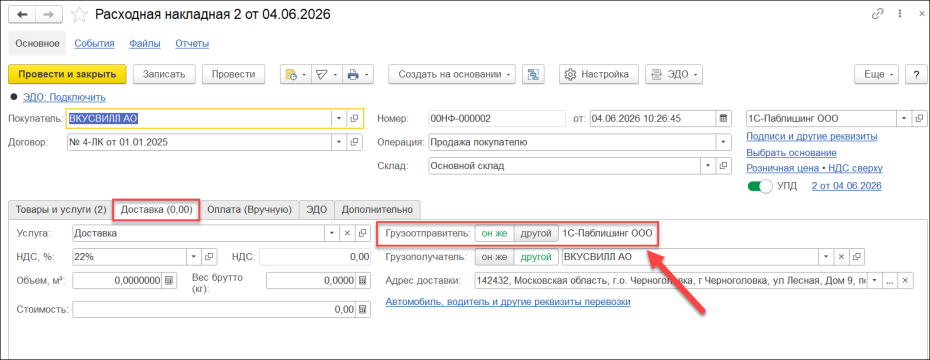Open the Еще menu

click(x=877, y=74)
